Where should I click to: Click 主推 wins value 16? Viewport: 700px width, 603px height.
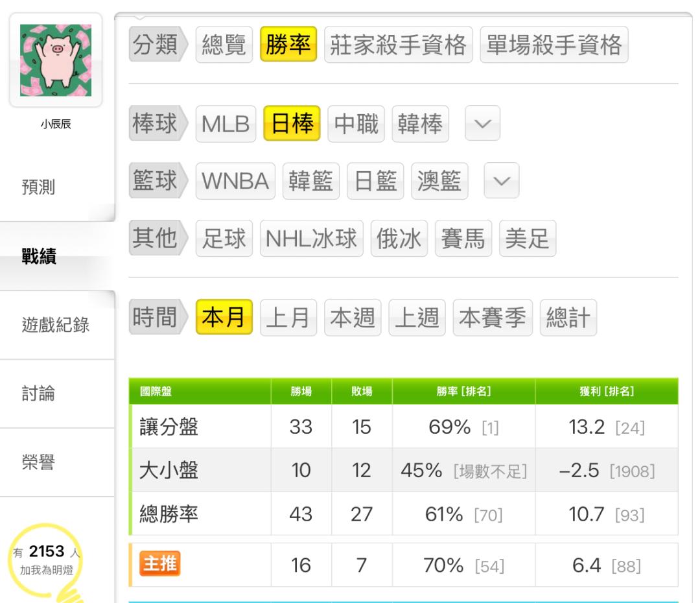click(301, 565)
